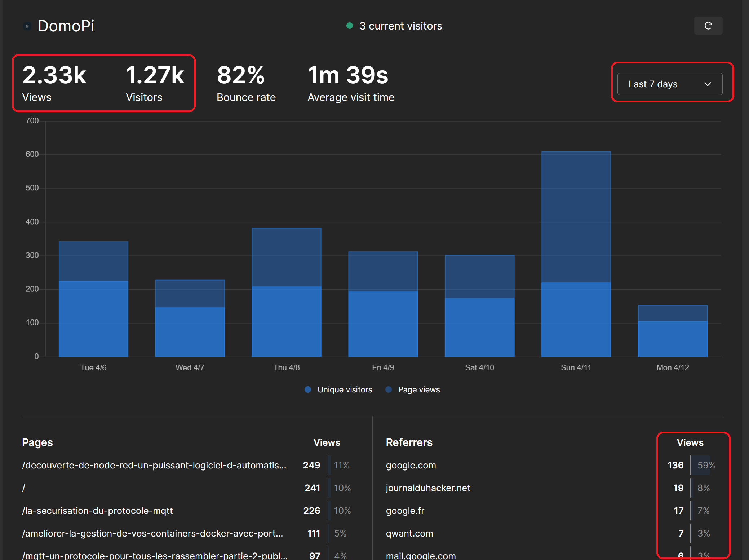Select the Referrers section heading
Image resolution: width=749 pixels, height=560 pixels.
pyautogui.click(x=409, y=442)
